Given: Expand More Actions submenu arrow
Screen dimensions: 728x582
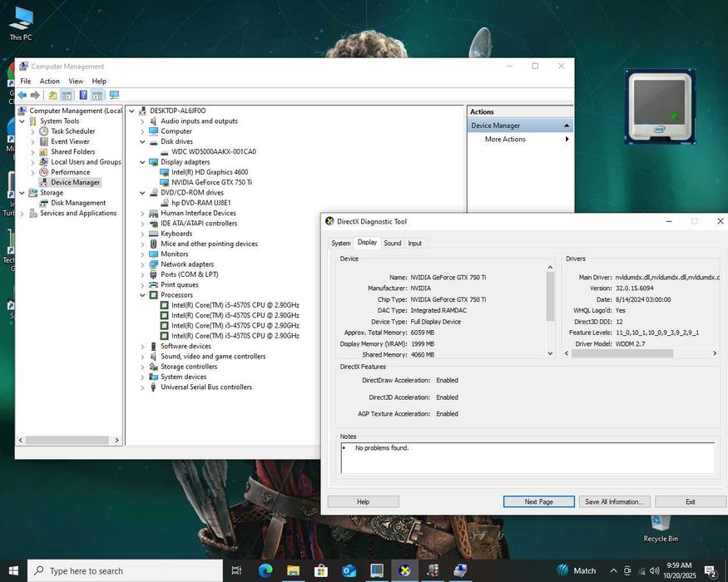Looking at the screenshot, I should pos(567,139).
